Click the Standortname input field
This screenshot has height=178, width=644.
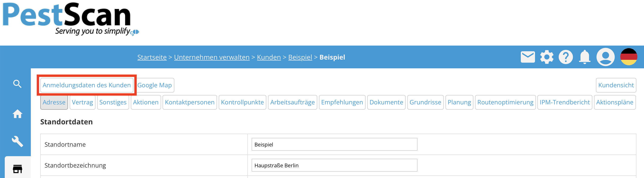tap(334, 145)
